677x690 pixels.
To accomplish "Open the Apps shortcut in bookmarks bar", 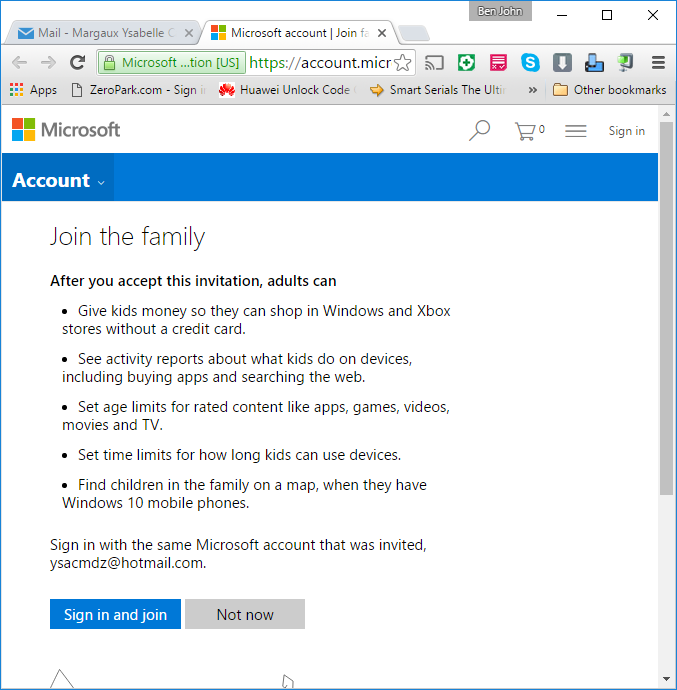I will 33,90.
